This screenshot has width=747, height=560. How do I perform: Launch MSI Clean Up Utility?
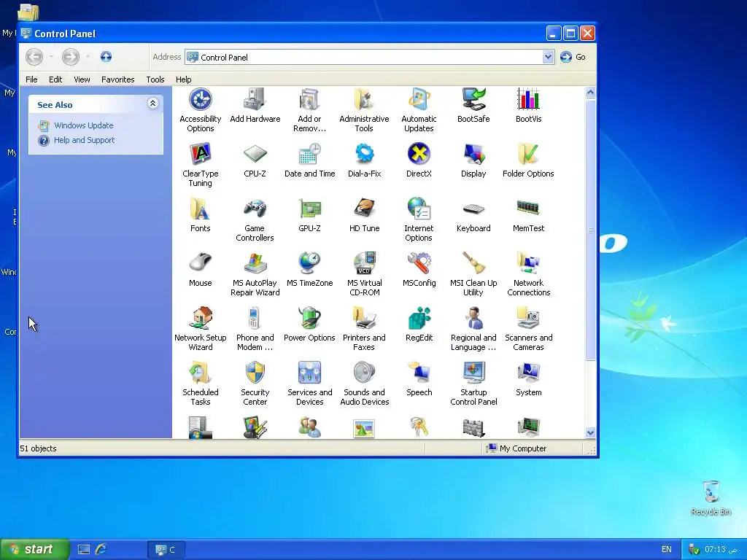tap(473, 275)
